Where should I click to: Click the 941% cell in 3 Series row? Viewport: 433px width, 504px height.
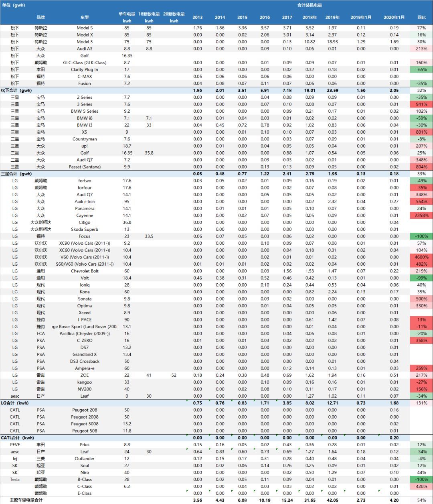point(421,104)
